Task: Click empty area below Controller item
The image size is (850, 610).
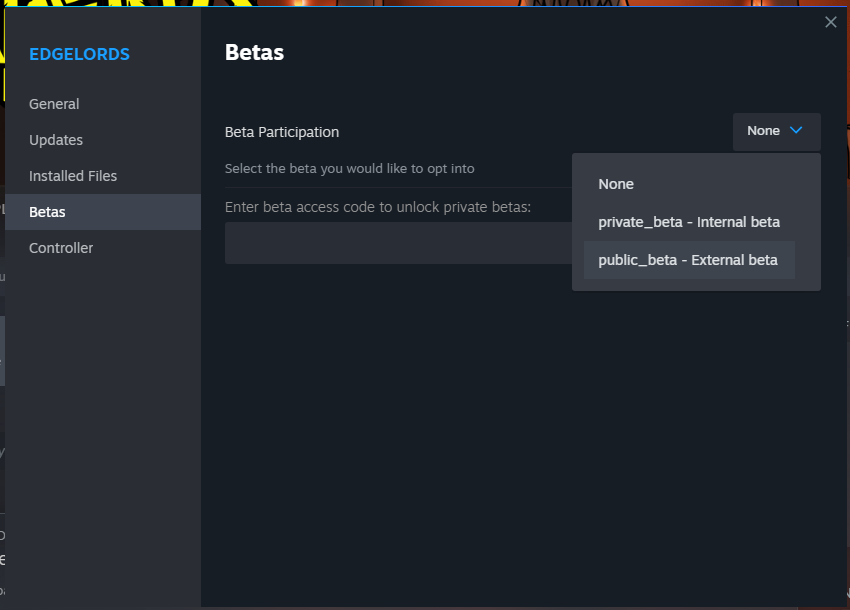Action: (x=100, y=420)
